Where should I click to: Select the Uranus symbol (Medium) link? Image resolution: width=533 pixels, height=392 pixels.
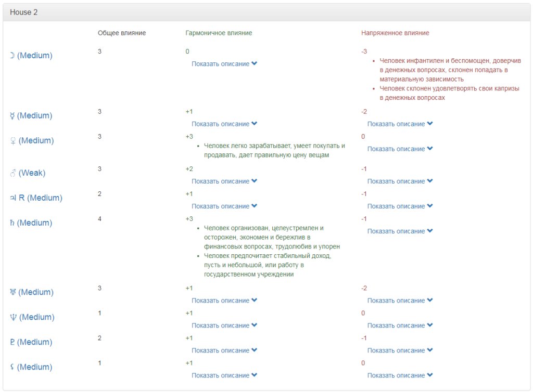click(x=31, y=292)
